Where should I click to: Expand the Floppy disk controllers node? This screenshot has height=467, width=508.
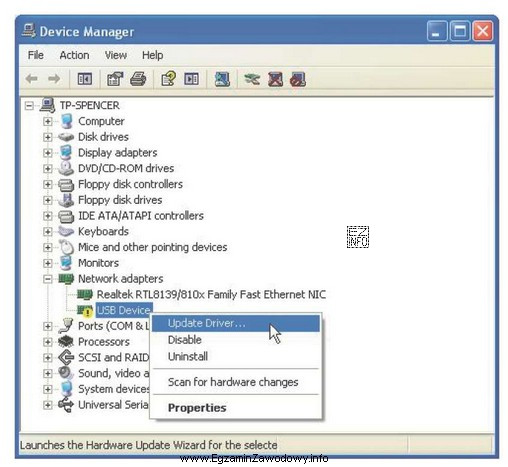(x=48, y=184)
